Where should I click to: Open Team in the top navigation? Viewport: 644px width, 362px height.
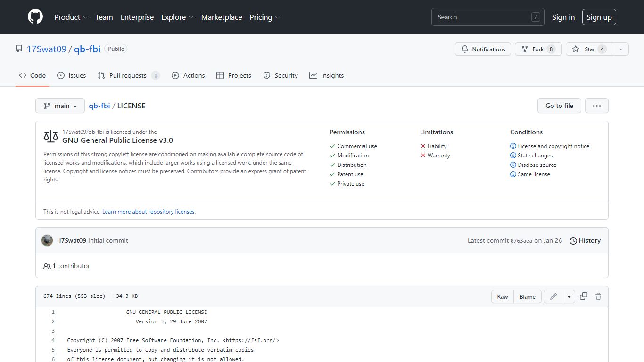[104, 17]
